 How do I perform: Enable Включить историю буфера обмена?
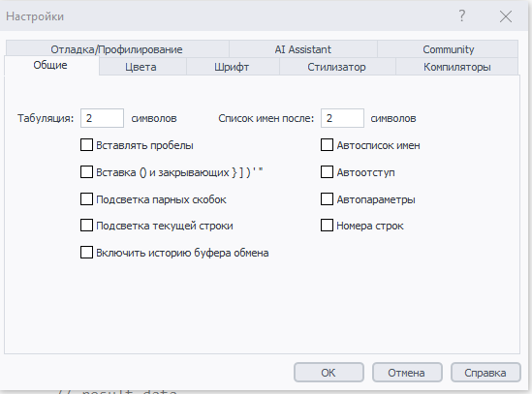pyautogui.click(x=86, y=253)
